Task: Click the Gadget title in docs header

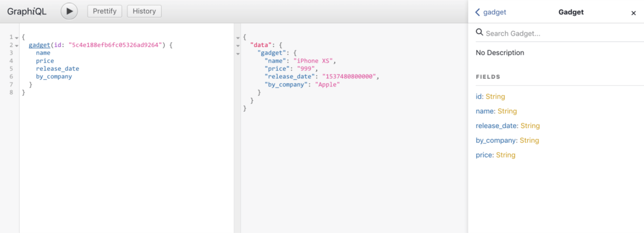Action: click(x=571, y=12)
